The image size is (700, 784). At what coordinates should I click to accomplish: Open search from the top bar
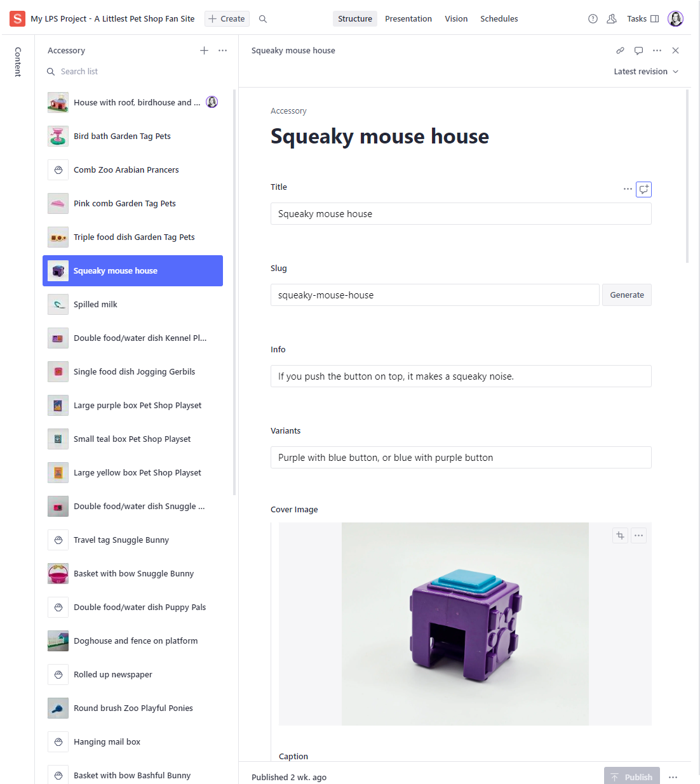[x=262, y=18]
